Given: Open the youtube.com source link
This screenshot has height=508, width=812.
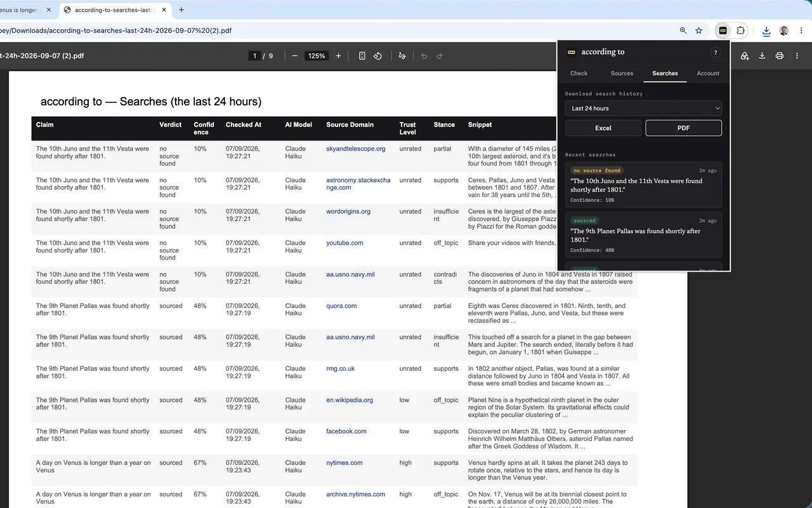Looking at the screenshot, I should pos(344,243).
